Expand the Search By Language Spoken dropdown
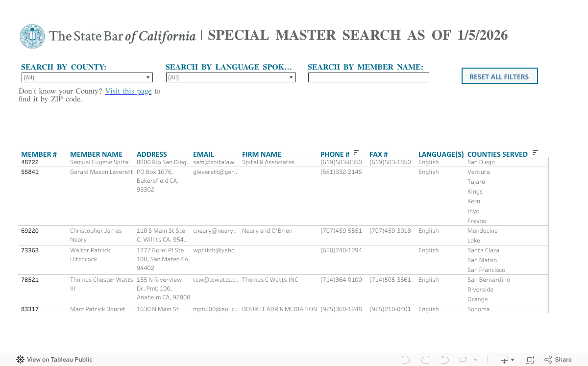The width and height of the screenshot is (588, 366). [x=231, y=77]
